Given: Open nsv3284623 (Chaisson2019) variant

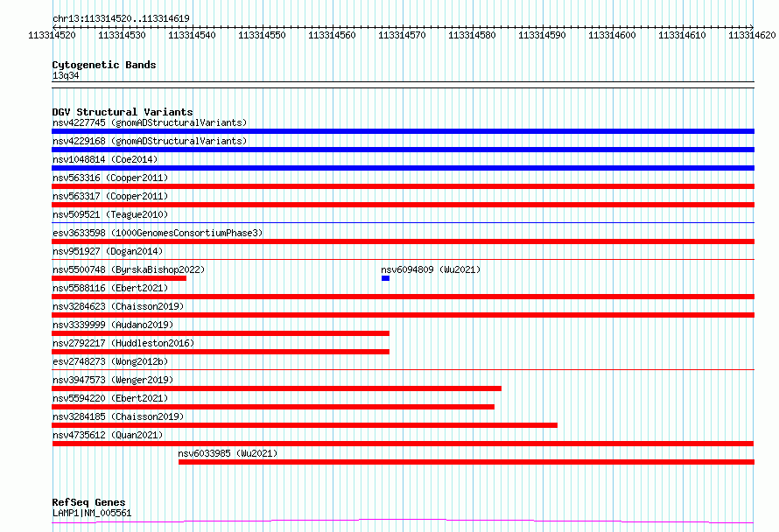Looking at the screenshot, I should click(x=118, y=306).
